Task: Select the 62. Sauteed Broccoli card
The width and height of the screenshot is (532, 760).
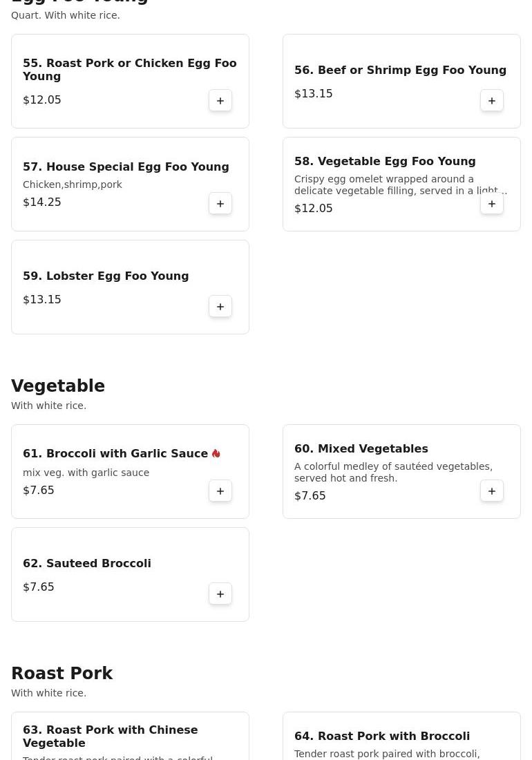Action: 130,574
